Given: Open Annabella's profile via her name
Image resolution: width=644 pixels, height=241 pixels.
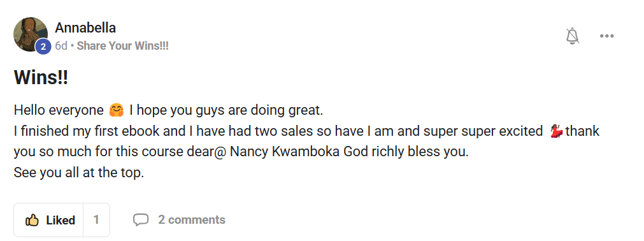Looking at the screenshot, I should 85,28.
